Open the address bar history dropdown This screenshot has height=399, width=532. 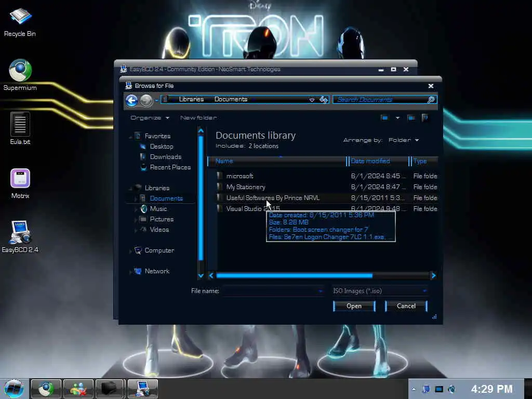[312, 100]
